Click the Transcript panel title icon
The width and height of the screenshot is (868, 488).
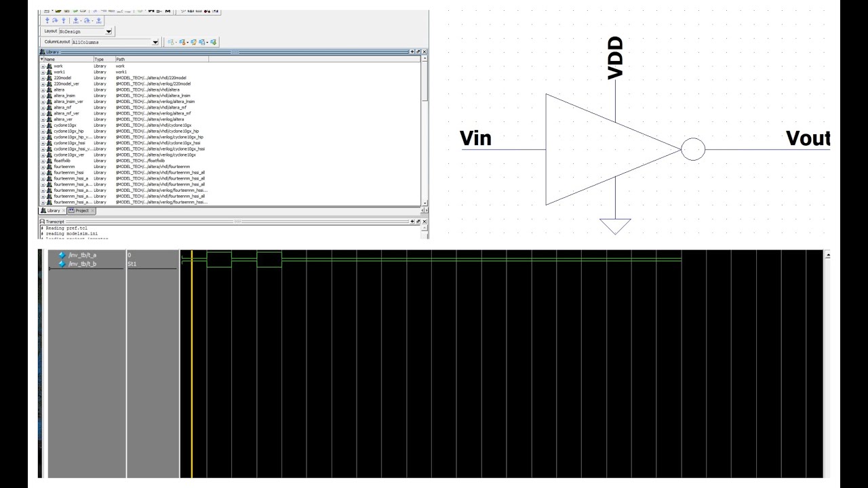click(42, 222)
